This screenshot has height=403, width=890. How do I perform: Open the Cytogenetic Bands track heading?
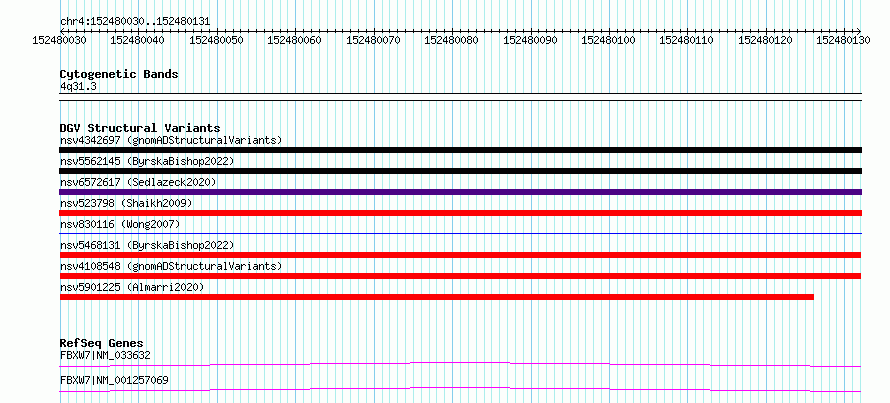tap(119, 74)
